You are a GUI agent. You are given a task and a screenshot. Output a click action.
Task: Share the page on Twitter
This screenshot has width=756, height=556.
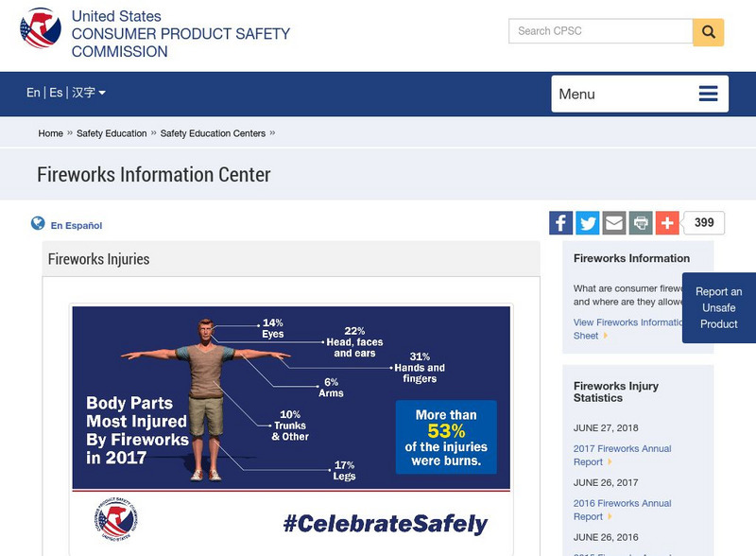point(587,223)
